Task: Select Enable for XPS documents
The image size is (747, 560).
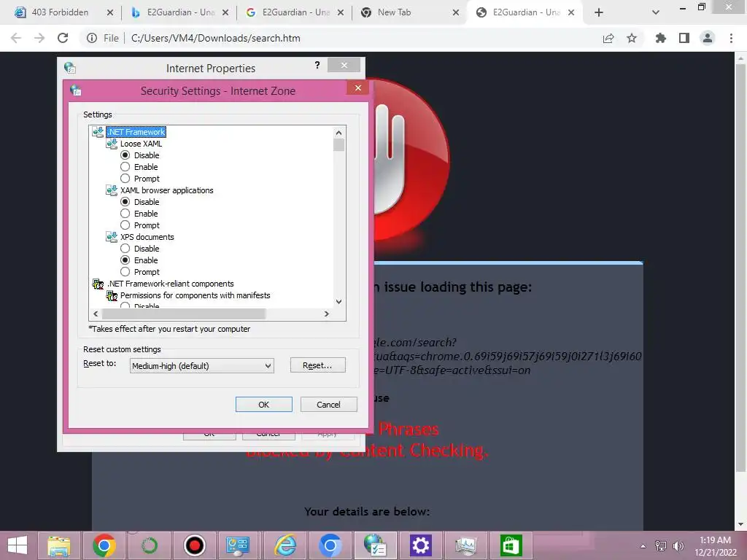Action: 125,260
